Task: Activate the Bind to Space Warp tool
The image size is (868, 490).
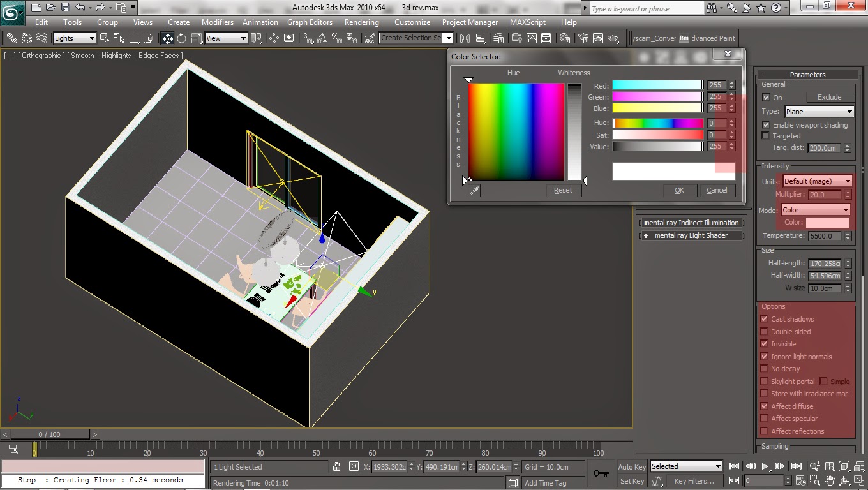Action: [41, 38]
